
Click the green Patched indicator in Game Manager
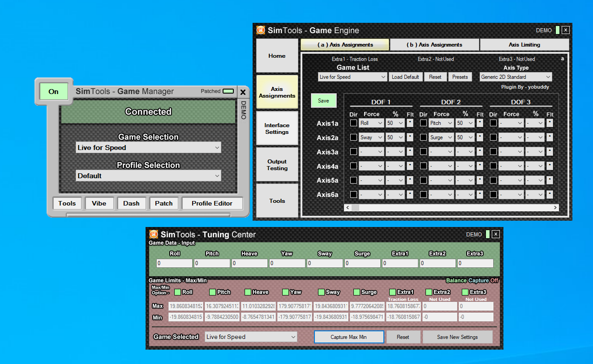(x=228, y=91)
